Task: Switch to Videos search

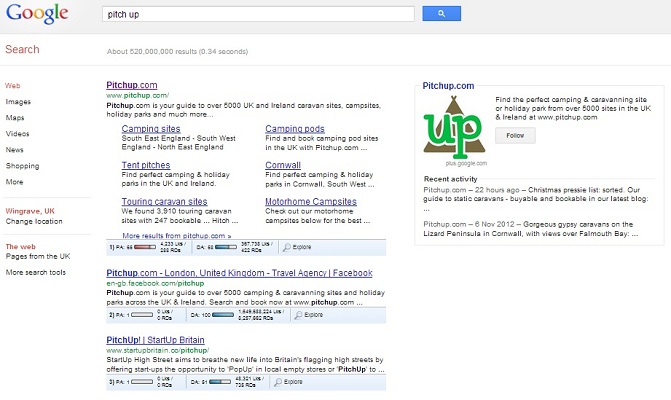Action: 18,133
